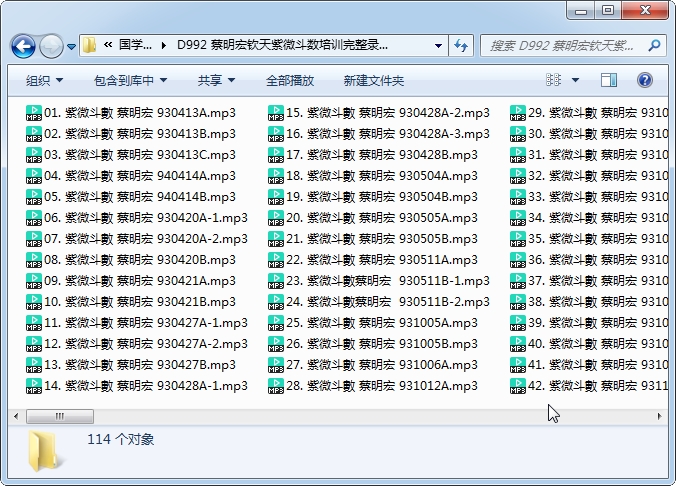
Task: Select MP3 icon of 01. 930413A.mp3
Action: click(34, 113)
